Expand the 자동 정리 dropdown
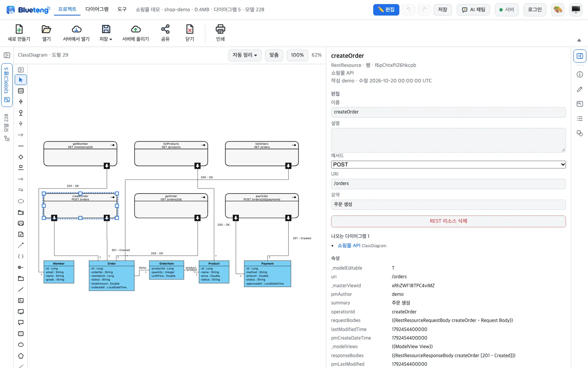 pos(245,55)
